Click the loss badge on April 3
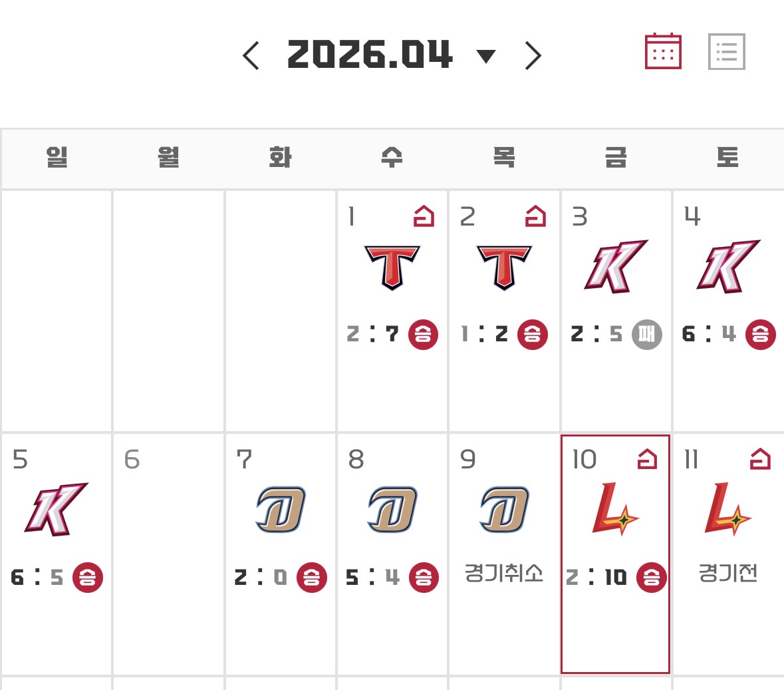 [x=647, y=334]
